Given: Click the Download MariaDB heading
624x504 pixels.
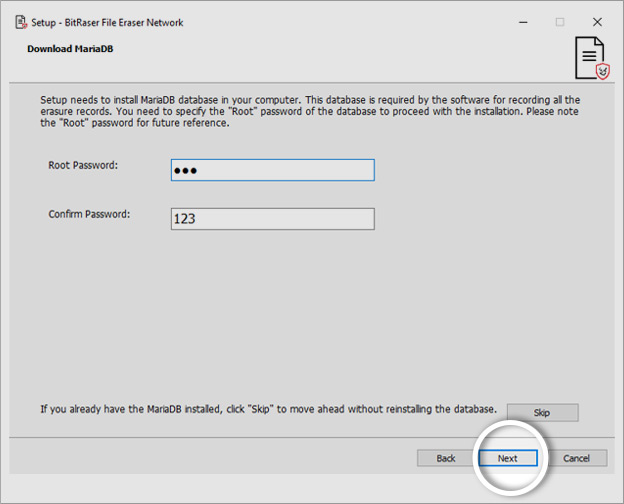Looking at the screenshot, I should point(70,49).
